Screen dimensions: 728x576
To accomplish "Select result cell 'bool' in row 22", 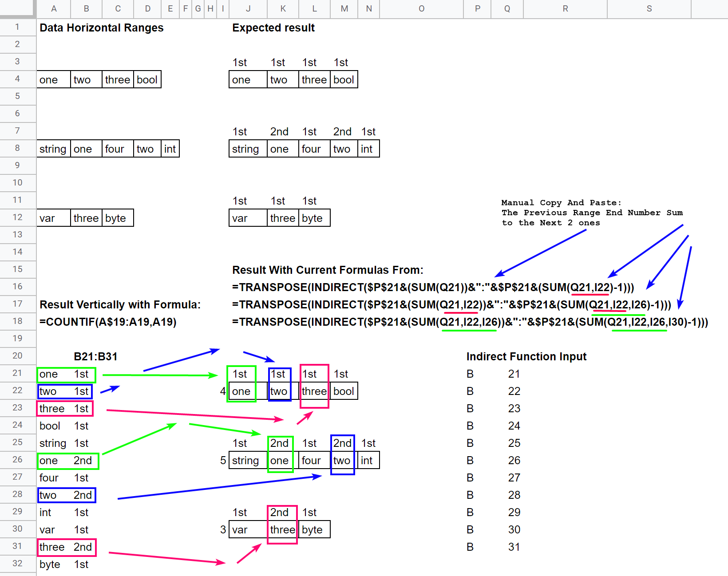I will (x=344, y=391).
